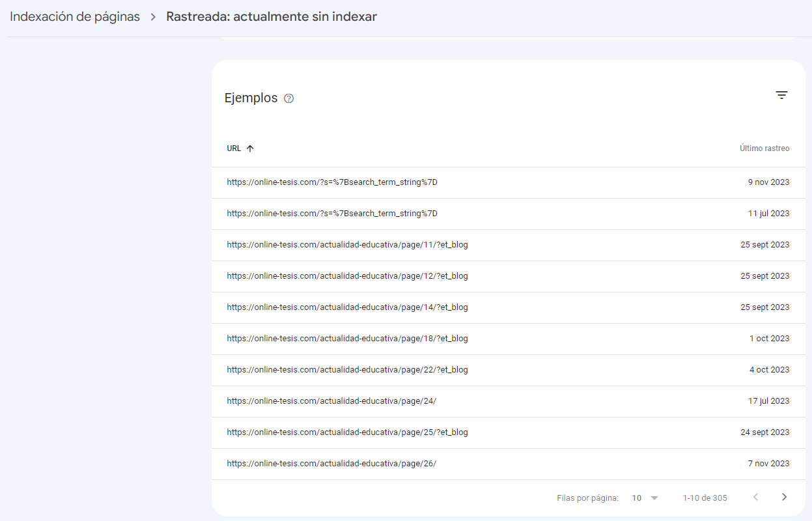The height and width of the screenshot is (521, 812).
Task: Click the 7 nov 2023 crawl date
Action: 769,464
